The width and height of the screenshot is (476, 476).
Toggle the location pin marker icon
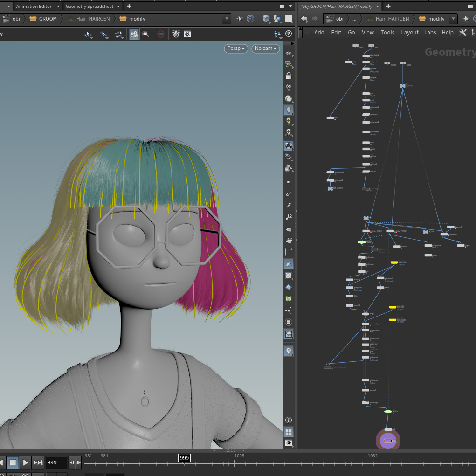pyautogui.click(x=289, y=351)
